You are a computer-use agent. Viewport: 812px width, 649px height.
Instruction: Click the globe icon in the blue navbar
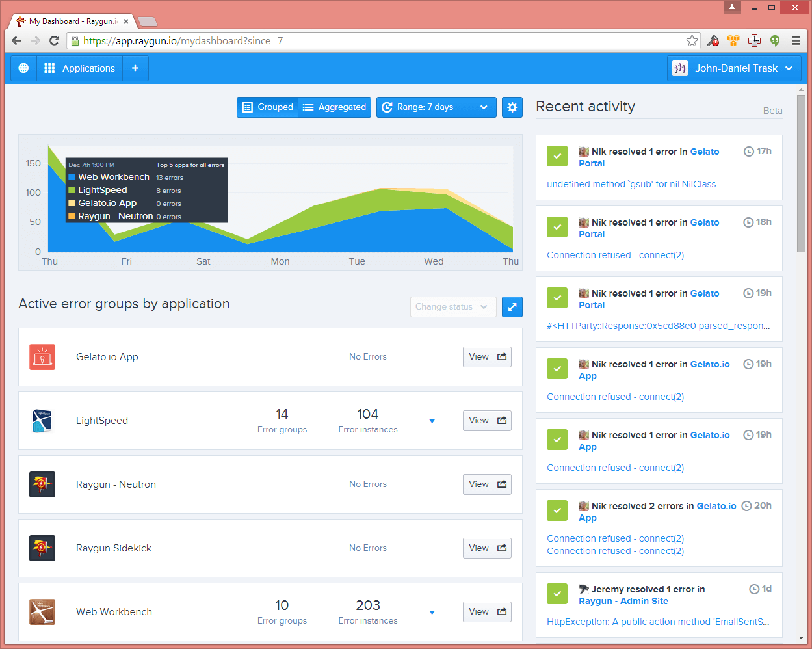23,68
